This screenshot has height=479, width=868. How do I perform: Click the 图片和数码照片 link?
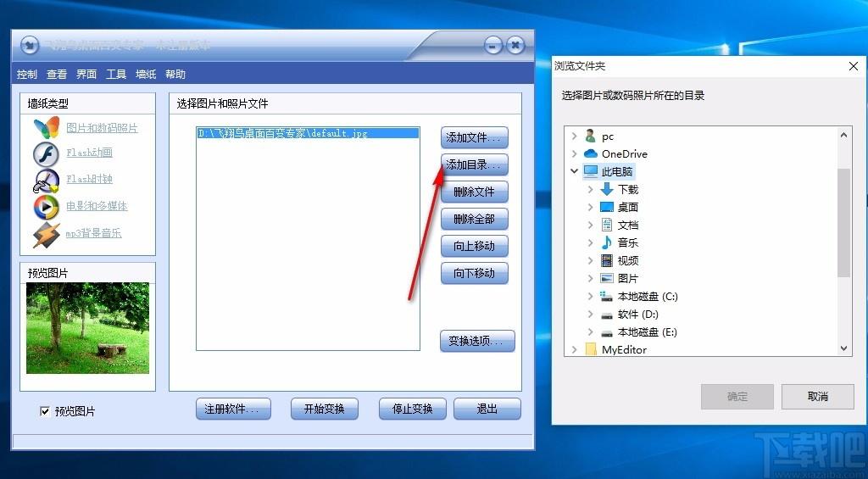click(103, 128)
